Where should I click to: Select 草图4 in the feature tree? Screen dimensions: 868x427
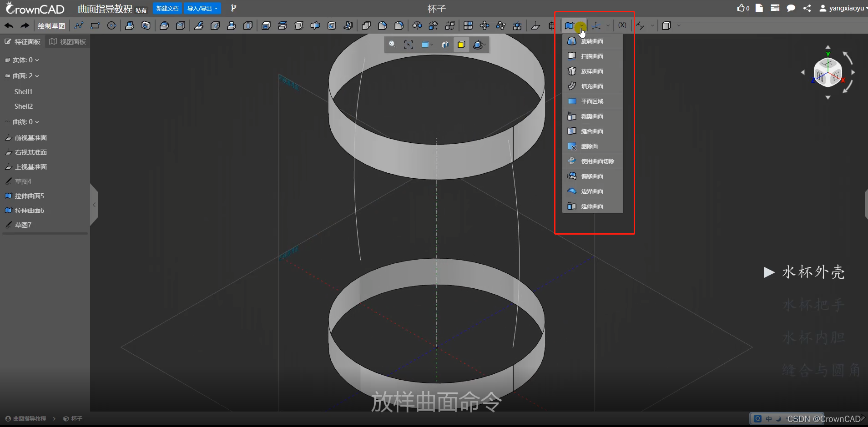19,181
